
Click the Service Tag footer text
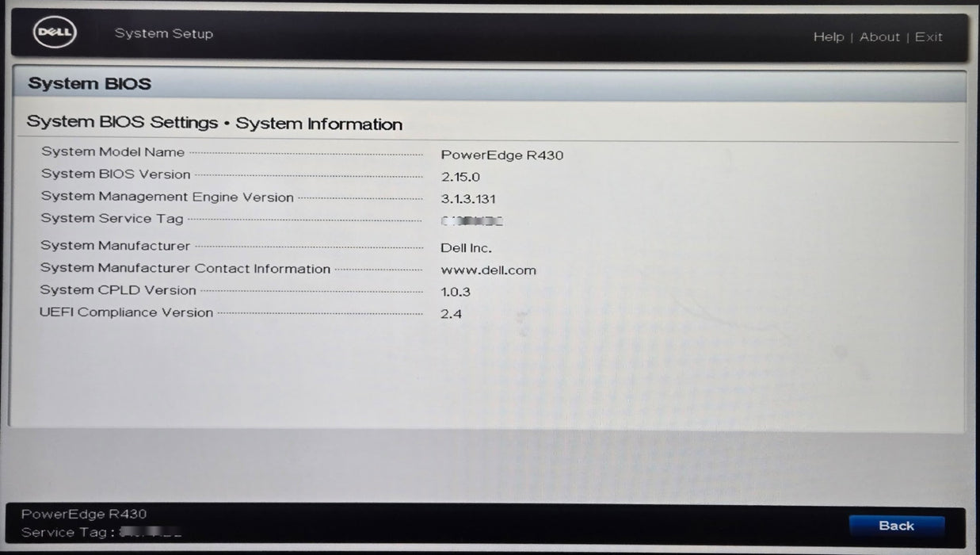[101, 533]
